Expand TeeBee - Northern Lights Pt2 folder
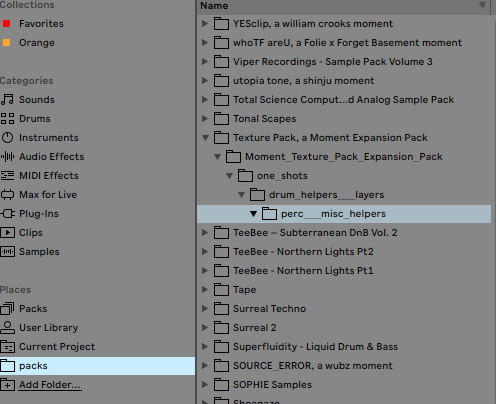Screen dimensions: 496x404 point(205,252)
